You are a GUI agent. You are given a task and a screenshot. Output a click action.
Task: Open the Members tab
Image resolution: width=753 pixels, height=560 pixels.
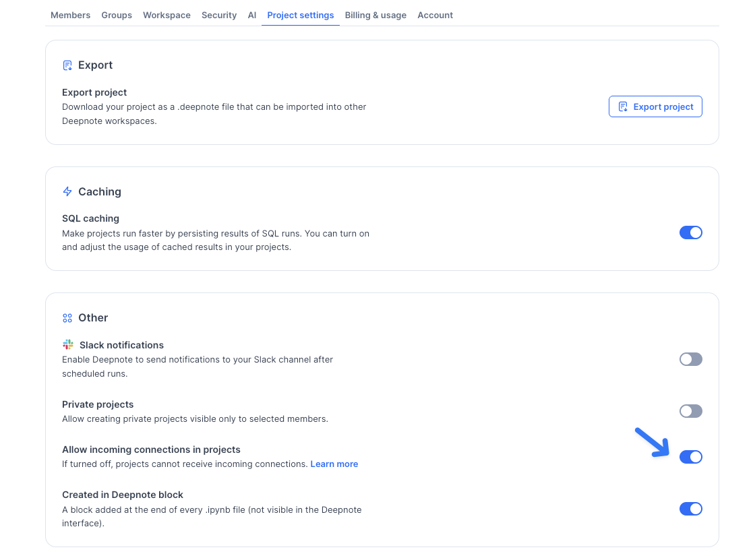point(70,15)
